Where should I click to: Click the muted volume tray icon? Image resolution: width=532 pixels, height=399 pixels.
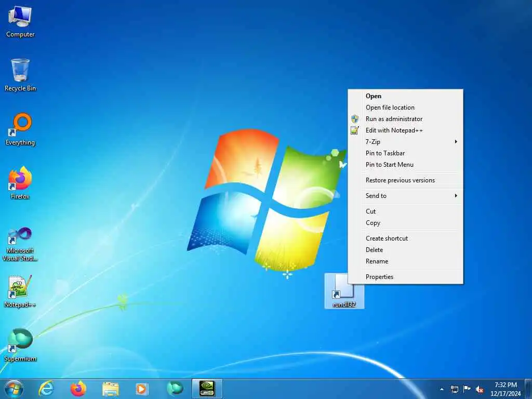[480, 389]
